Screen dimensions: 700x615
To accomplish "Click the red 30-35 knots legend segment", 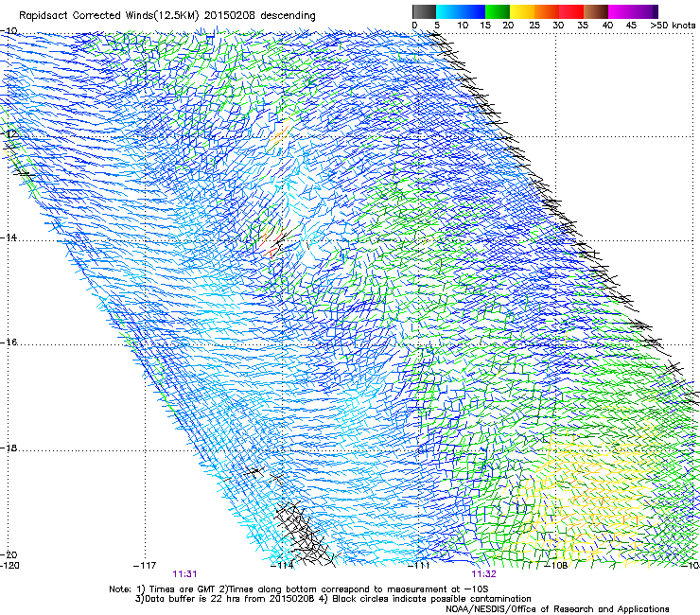I will 571,11.
